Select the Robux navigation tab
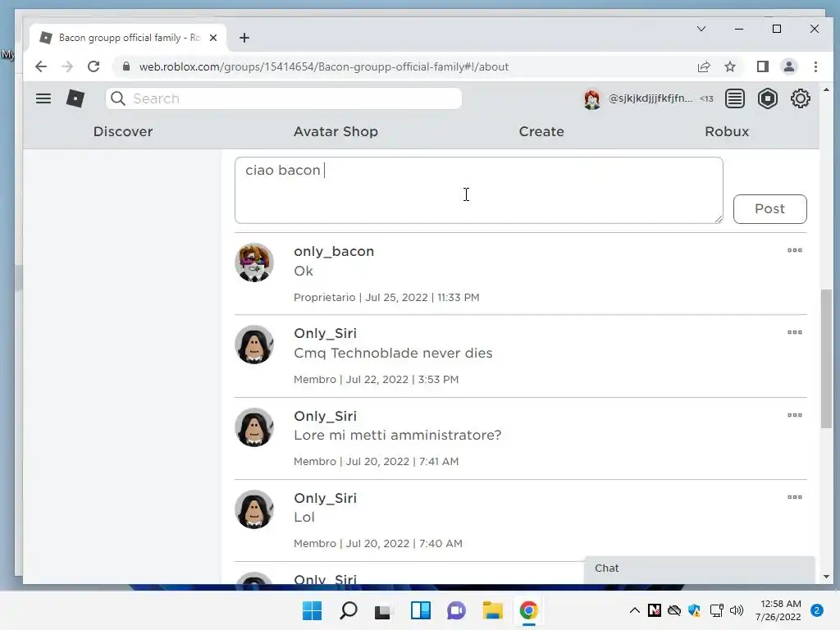This screenshot has height=630, width=840. click(727, 132)
